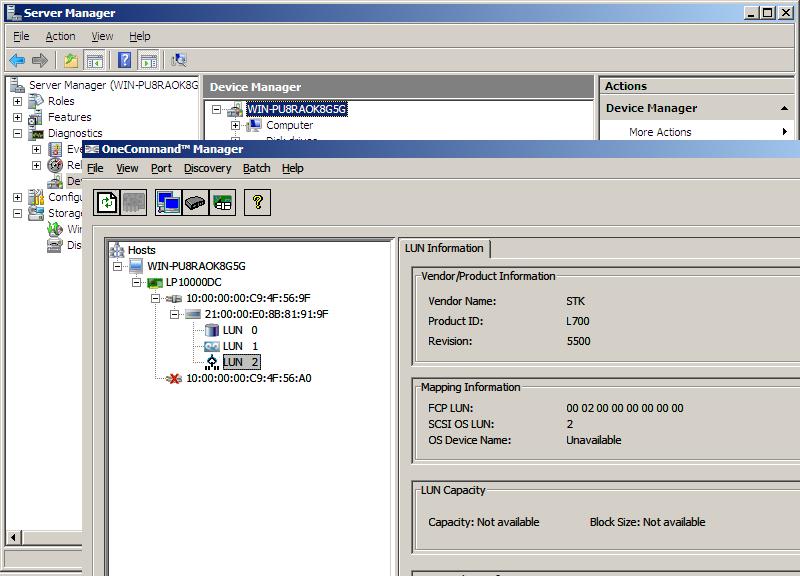Select the Hosts label in discovery tree
The image size is (800, 576).
click(141, 250)
